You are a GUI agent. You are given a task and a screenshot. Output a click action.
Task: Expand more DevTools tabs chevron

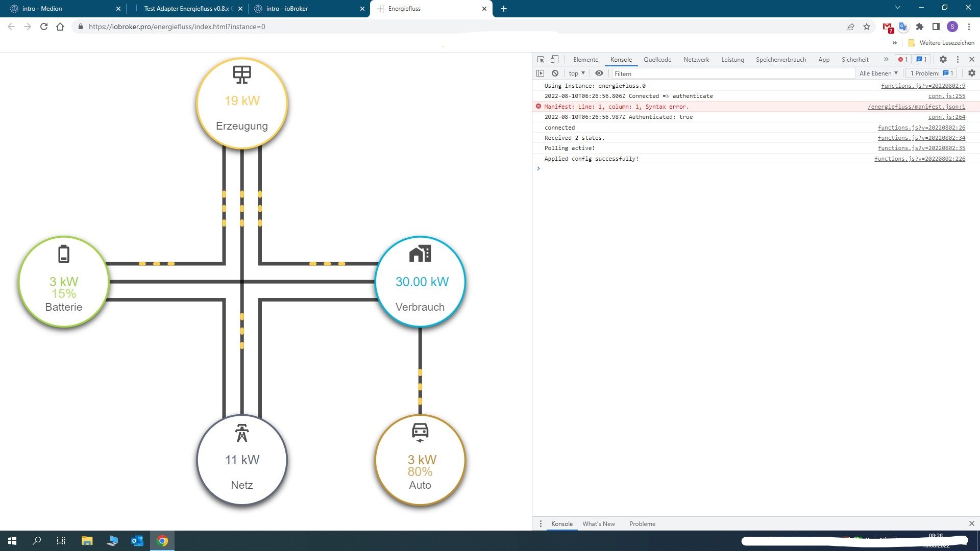[x=886, y=60]
